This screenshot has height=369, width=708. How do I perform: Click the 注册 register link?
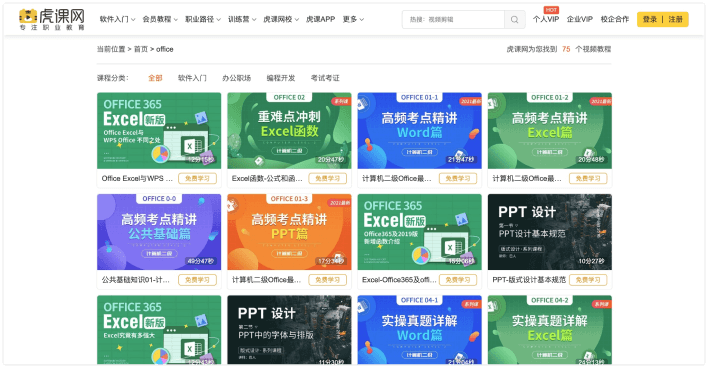[x=675, y=19]
